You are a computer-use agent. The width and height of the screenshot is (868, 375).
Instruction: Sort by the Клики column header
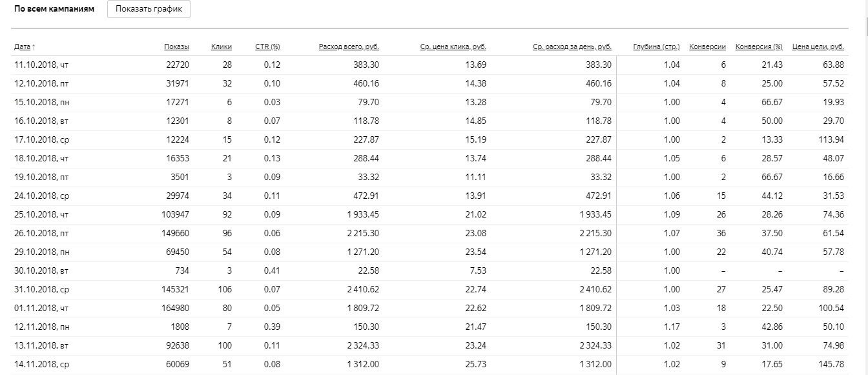(x=222, y=47)
